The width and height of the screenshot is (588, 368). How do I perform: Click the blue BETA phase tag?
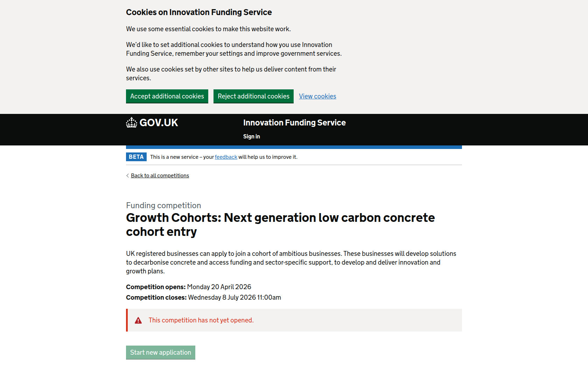pyautogui.click(x=136, y=157)
